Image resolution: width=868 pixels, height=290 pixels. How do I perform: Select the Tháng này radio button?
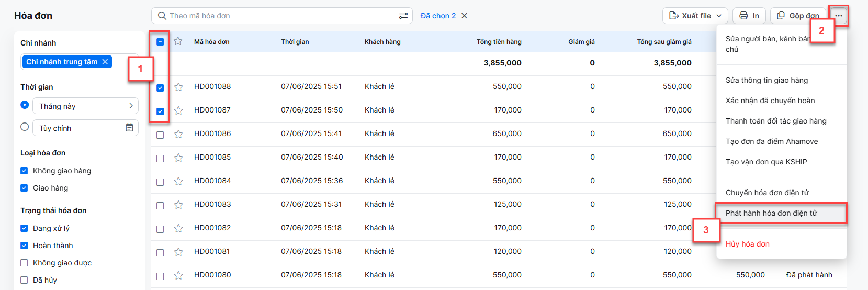[x=25, y=105]
